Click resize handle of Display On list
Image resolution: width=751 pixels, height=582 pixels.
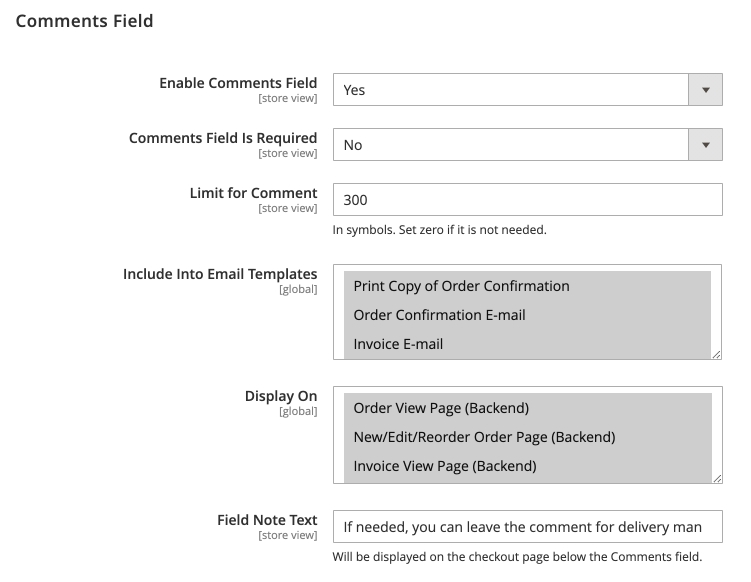[716, 477]
